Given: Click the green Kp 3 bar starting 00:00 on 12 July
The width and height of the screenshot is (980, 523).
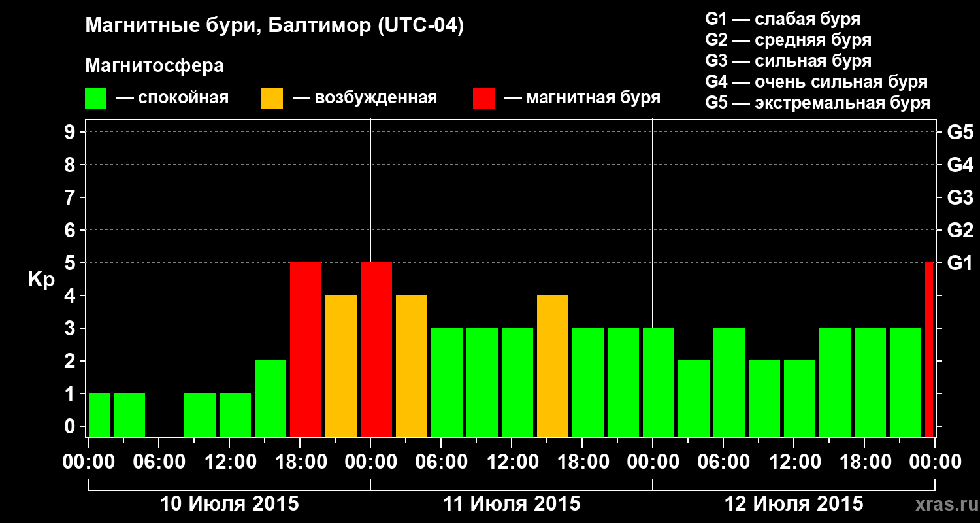Looking at the screenshot, I should tap(659, 382).
